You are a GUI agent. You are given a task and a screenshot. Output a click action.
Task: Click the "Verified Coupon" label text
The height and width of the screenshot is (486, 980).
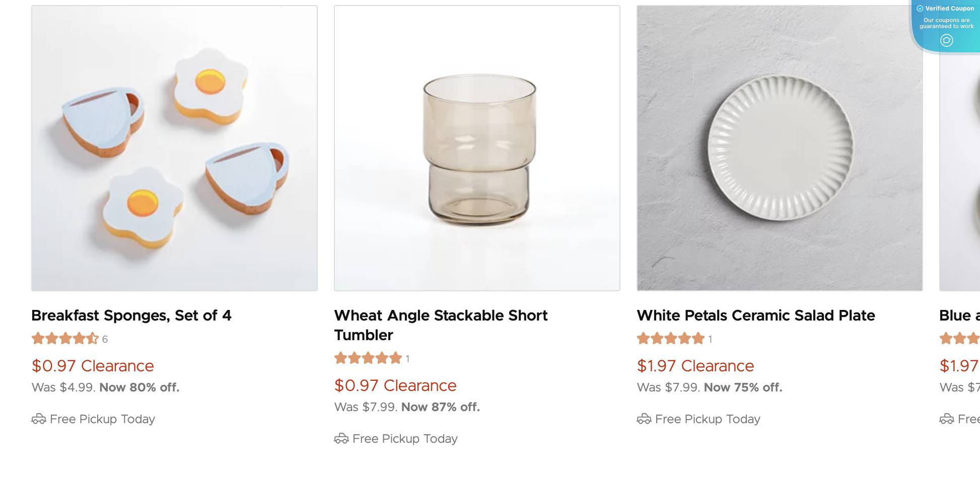tap(950, 9)
